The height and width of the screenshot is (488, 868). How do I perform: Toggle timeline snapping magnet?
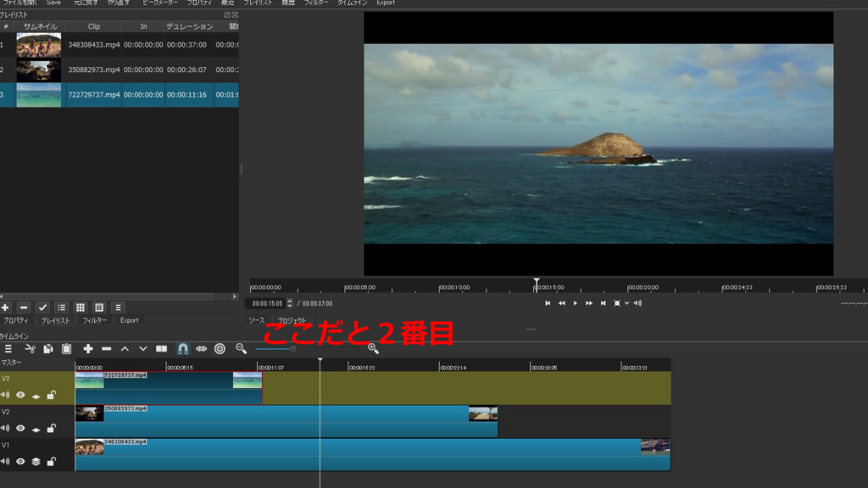coord(183,348)
